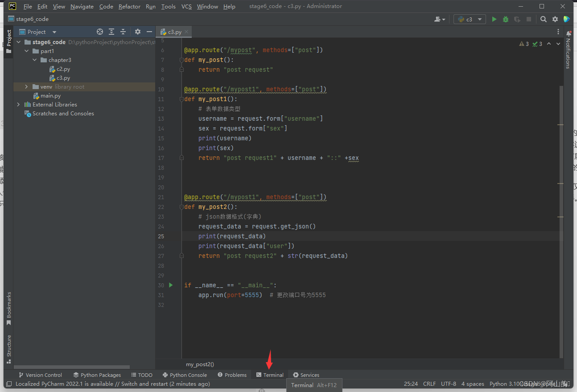
Task: Open the Notifications bell panel
Action: click(569, 33)
